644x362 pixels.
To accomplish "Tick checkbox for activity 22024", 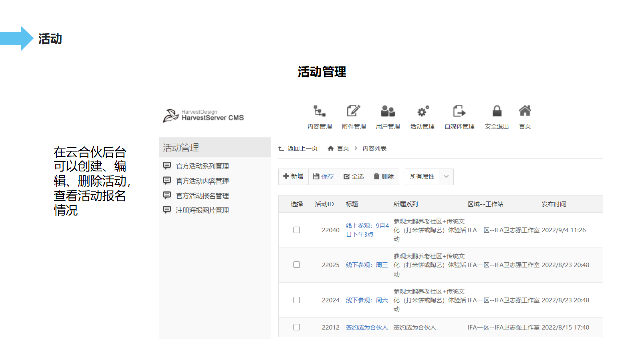I will pos(297,300).
